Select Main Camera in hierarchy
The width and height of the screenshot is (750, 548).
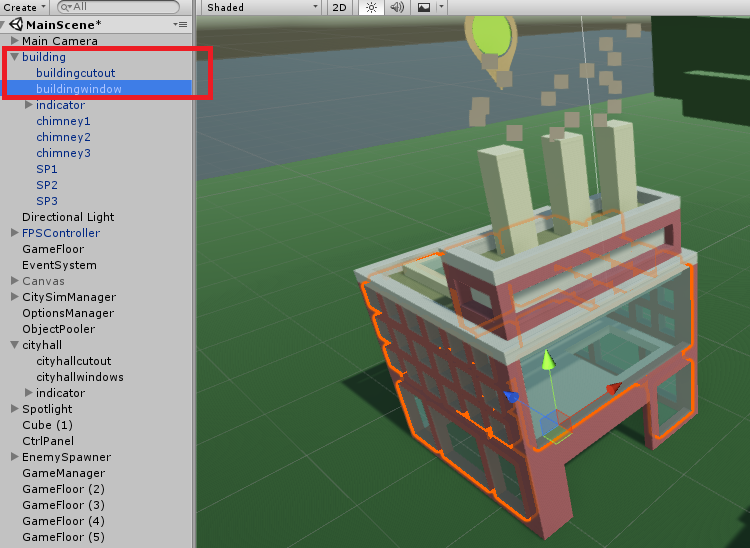pyautogui.click(x=60, y=41)
